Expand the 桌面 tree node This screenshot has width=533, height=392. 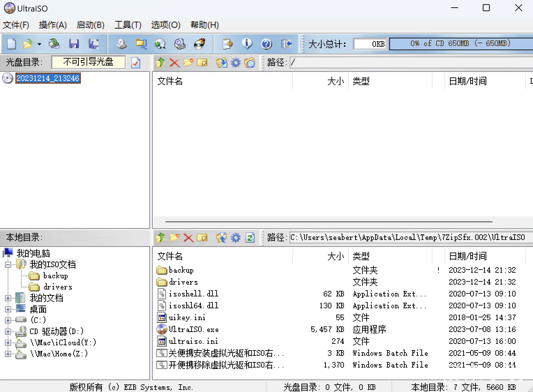click(x=8, y=309)
